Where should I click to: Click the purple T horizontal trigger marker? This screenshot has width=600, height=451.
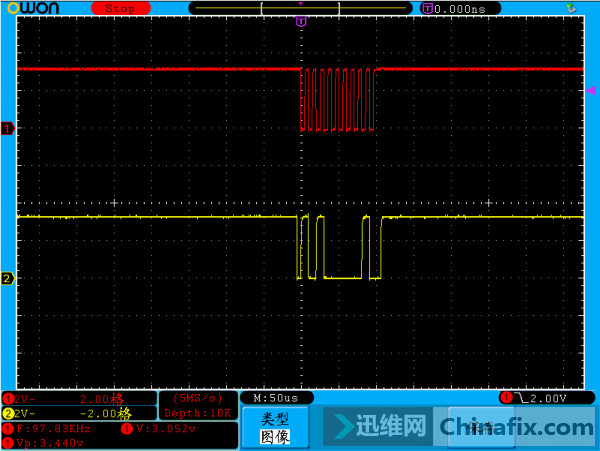pyautogui.click(x=300, y=21)
